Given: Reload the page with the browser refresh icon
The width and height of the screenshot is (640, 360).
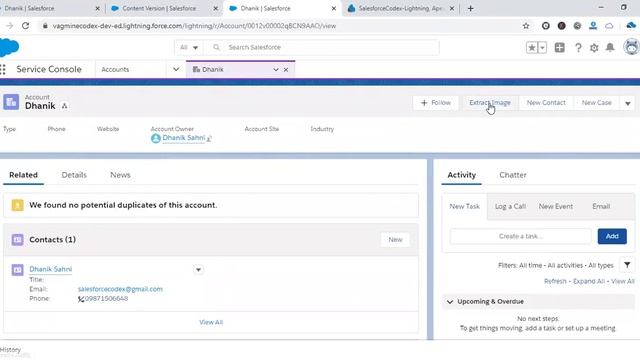Looking at the screenshot, I should 25,26.
